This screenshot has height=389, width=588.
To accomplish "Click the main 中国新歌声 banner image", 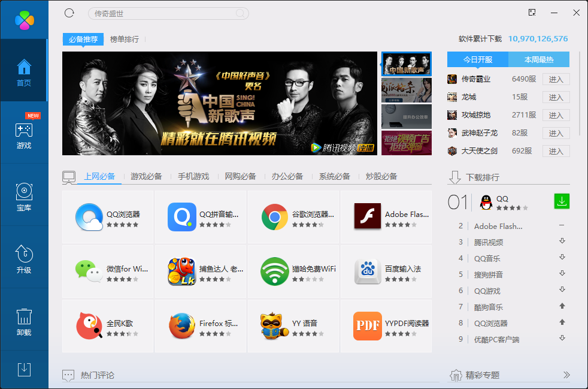I will (220, 103).
